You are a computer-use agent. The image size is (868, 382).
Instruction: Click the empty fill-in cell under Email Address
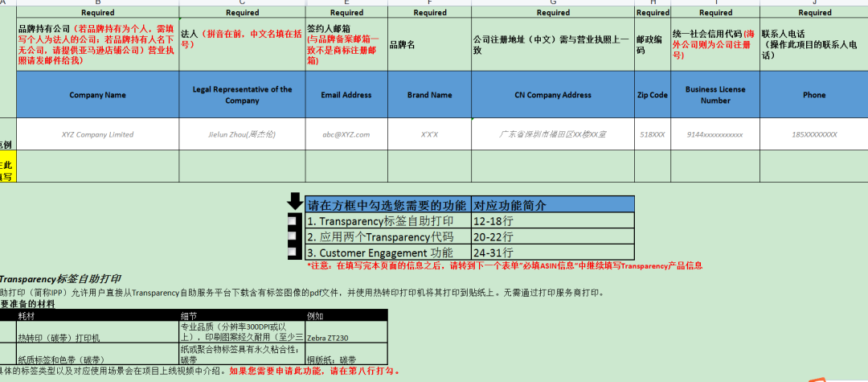tap(346, 166)
